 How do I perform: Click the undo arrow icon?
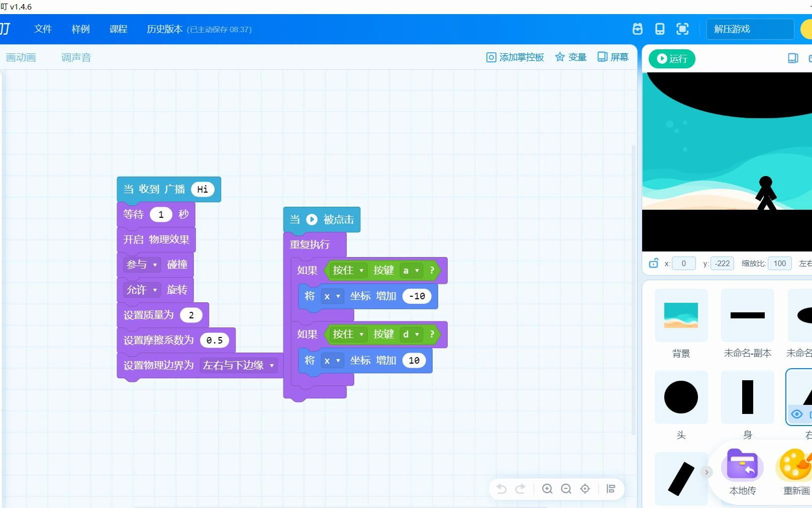[x=501, y=488]
